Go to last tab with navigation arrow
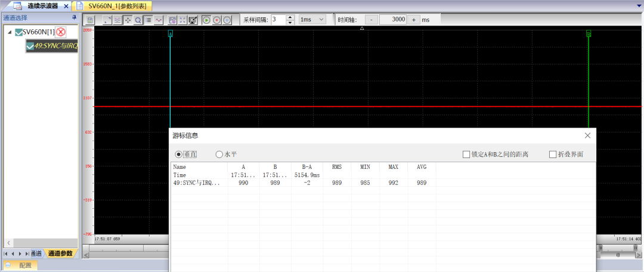Image resolution: width=644 pixels, height=272 pixels. [x=27, y=254]
